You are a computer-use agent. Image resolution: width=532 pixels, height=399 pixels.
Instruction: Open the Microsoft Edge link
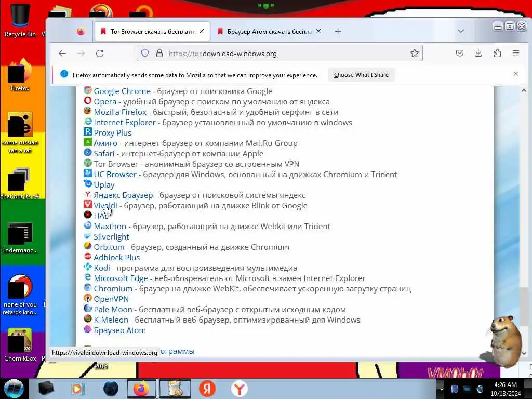pos(121,278)
